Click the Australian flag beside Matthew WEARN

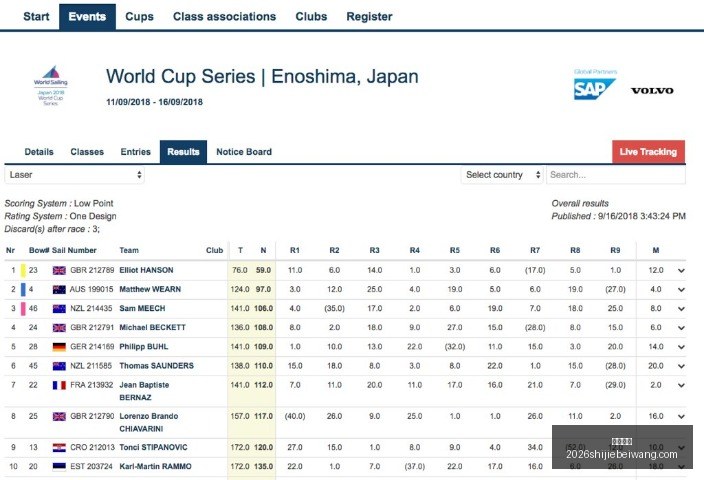[x=59, y=290]
